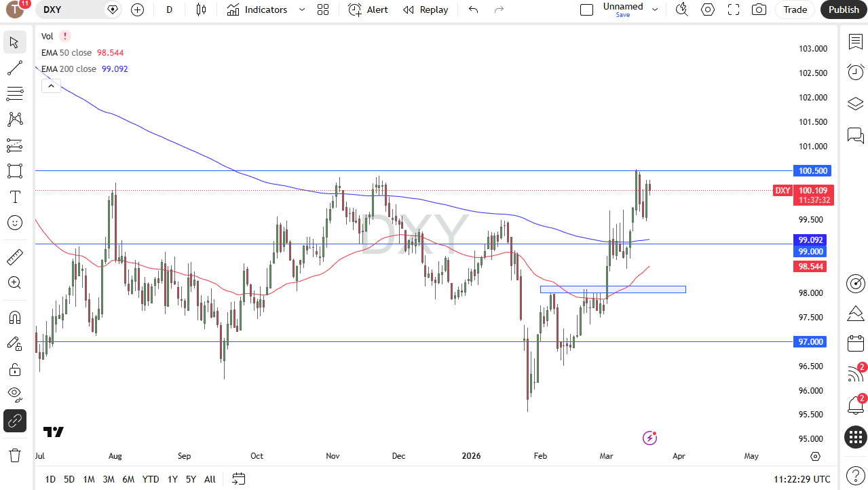Open the object tree layers panel

coord(855,104)
